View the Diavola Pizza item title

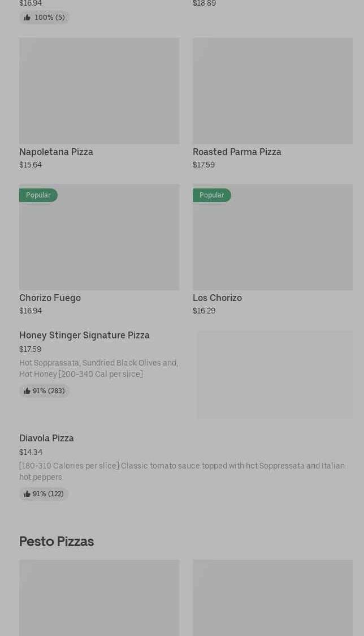(46, 438)
